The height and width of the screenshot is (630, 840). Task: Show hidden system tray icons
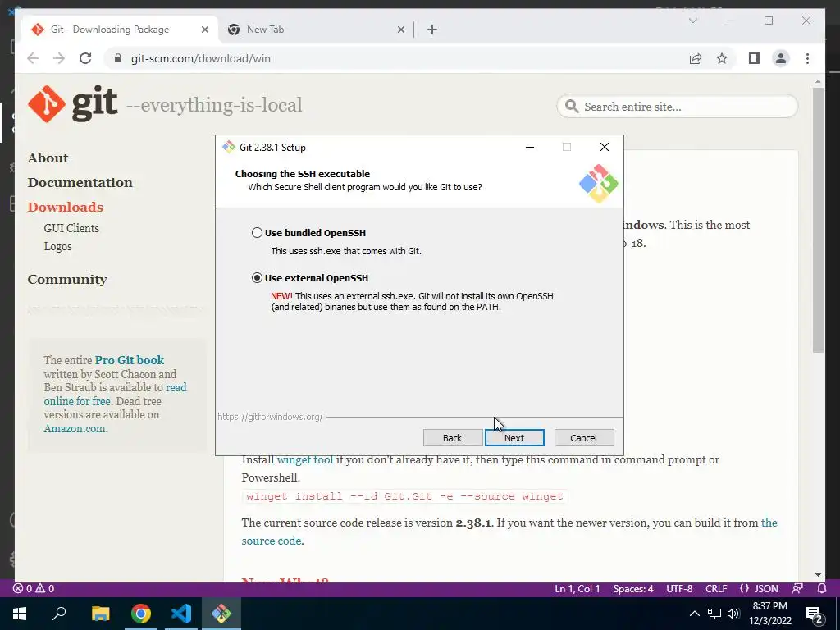[x=694, y=614]
